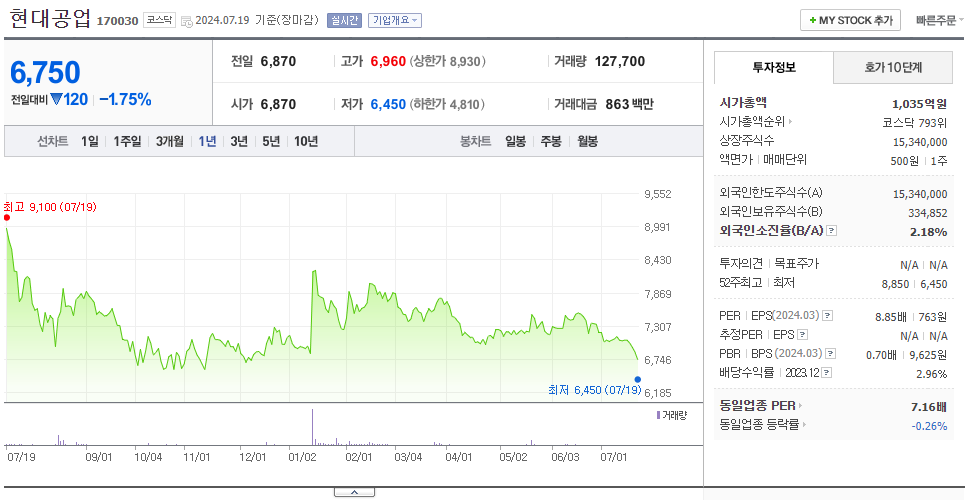
Task: Switch to the 투자정보 tab
Action: [x=774, y=67]
